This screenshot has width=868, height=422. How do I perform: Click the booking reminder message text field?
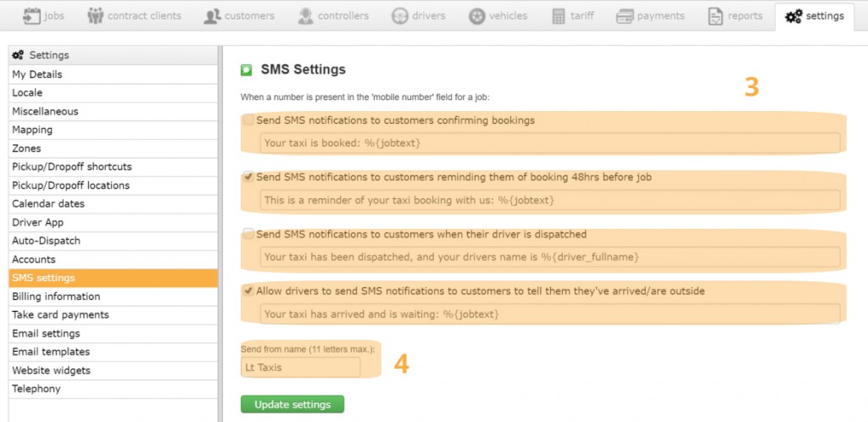tap(550, 200)
